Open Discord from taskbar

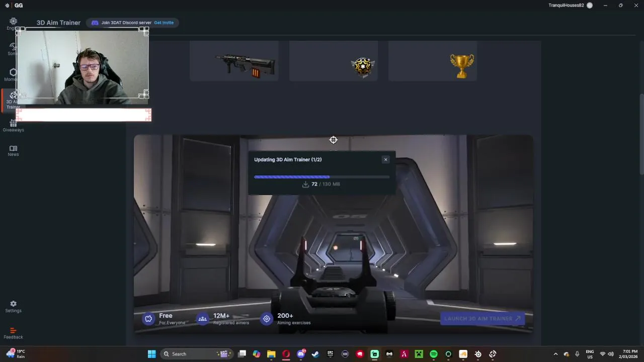pyautogui.click(x=301, y=354)
